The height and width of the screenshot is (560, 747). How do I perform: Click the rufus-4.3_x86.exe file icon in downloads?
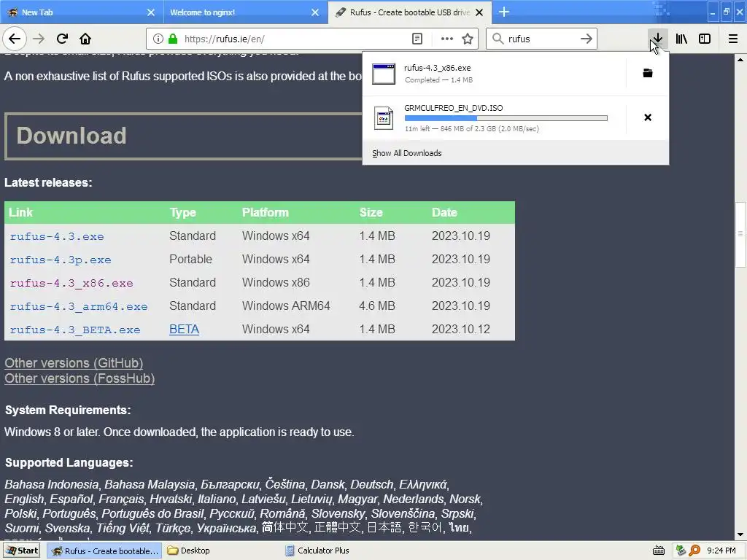384,74
